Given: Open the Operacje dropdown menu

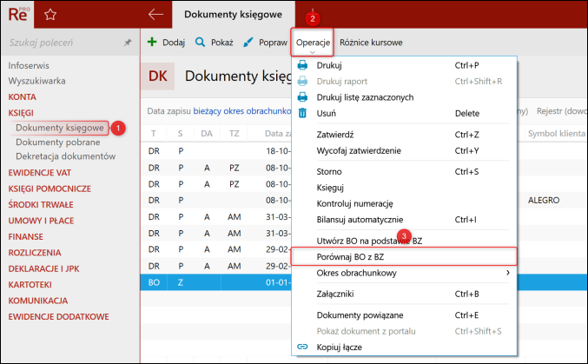Looking at the screenshot, I should click(313, 43).
